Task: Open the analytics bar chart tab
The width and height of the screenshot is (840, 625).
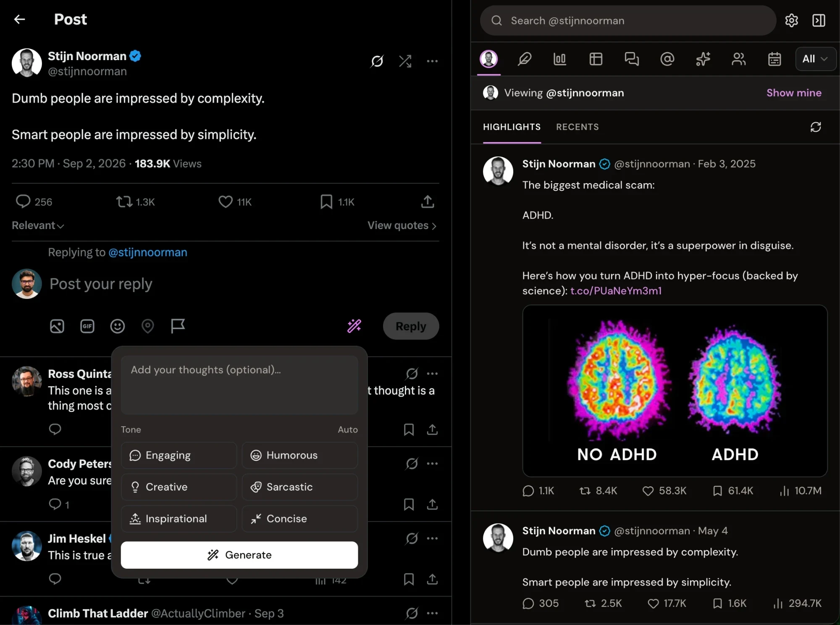Action: (x=560, y=59)
